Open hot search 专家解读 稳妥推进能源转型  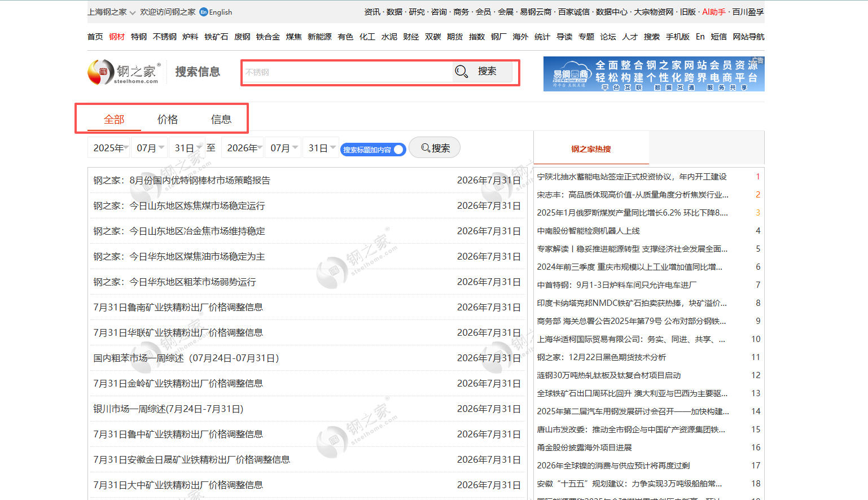632,249
